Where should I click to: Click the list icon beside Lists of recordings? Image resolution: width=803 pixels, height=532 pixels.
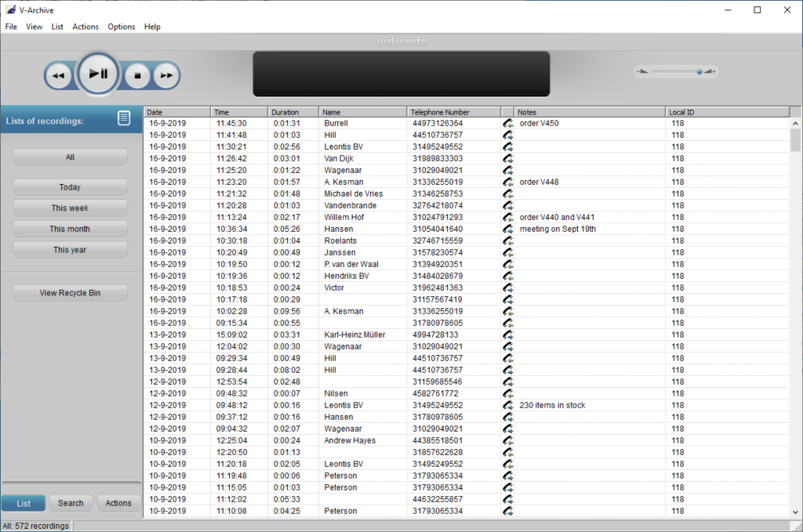pos(124,118)
